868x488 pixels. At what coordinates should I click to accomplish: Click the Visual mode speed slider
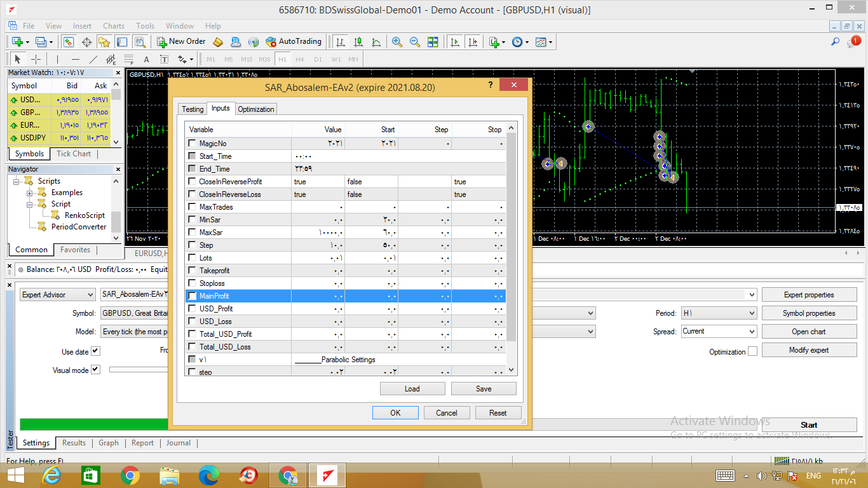coord(139,369)
